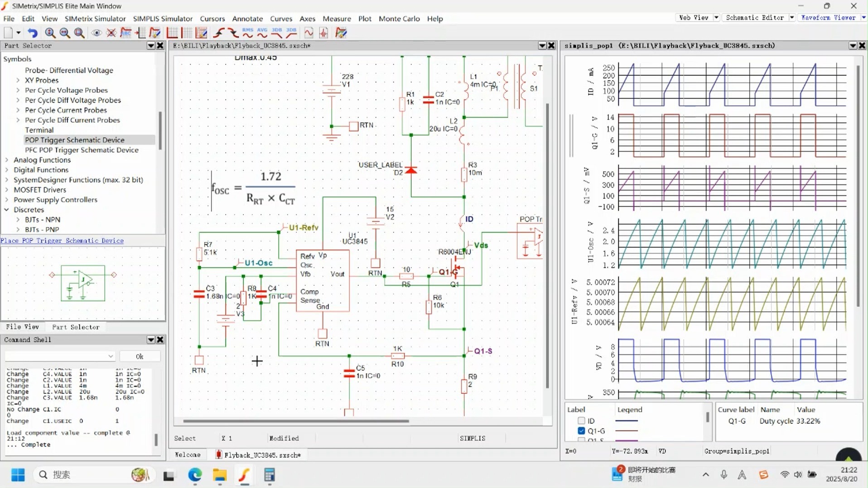Click the Web View button
This screenshot has height=488, width=868.
[694, 18]
